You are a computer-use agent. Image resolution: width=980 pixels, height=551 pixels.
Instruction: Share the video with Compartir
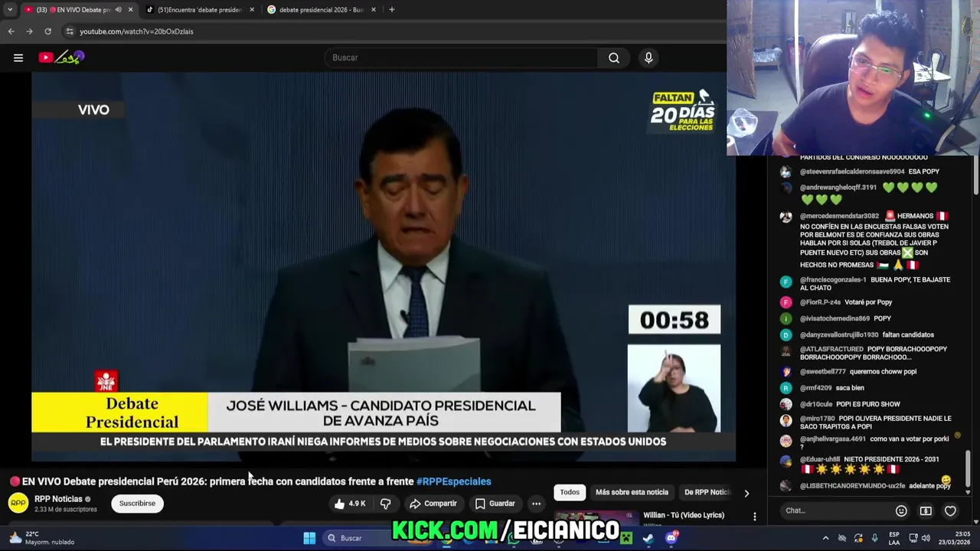coord(433,504)
